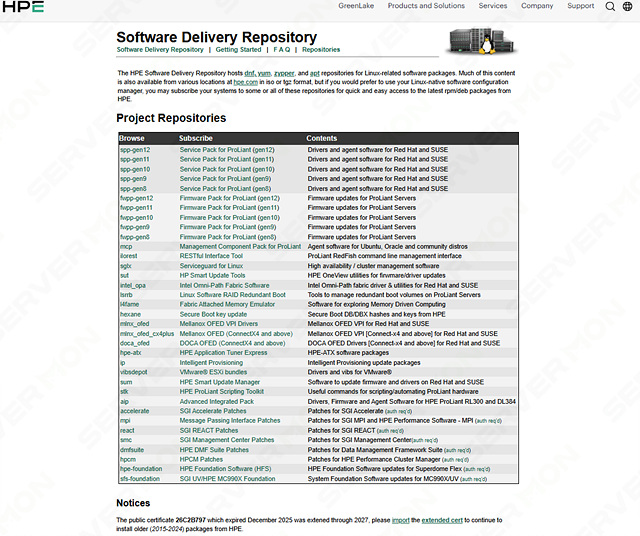Open the Repositories nav link
The height and width of the screenshot is (536, 640).
pyautogui.click(x=321, y=49)
